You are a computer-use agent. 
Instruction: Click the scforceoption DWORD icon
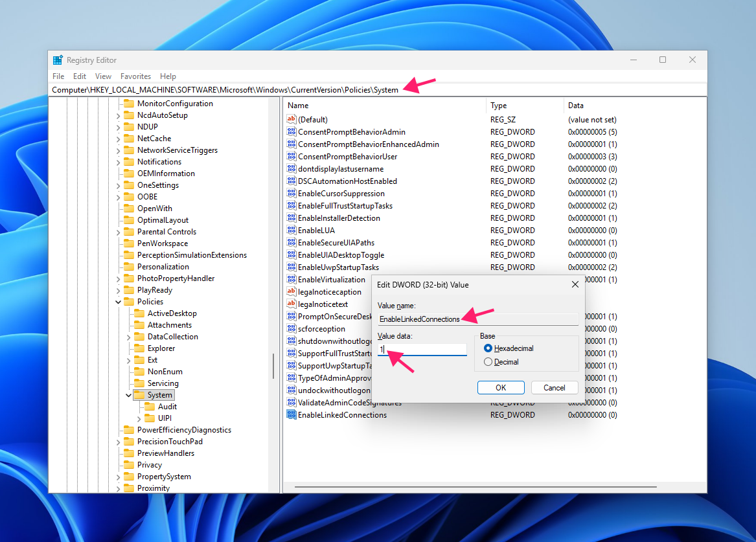[292, 328]
